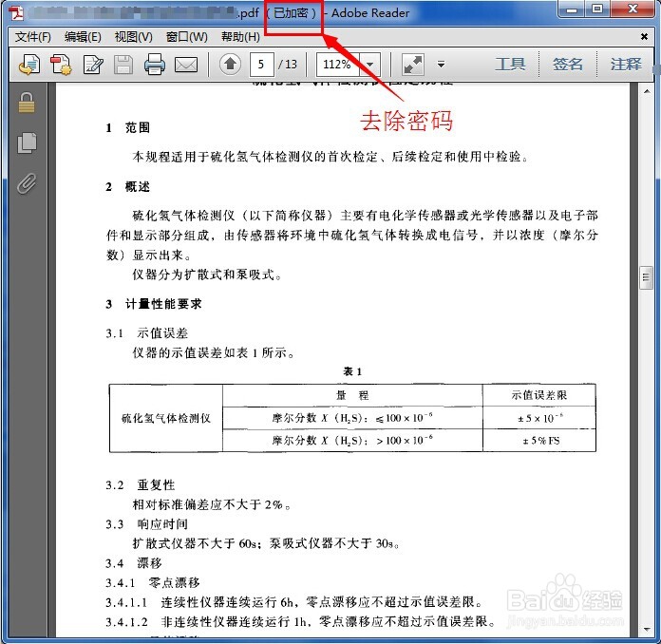This screenshot has width=661, height=644.
Task: Expand the toolbar options small arrow
Action: coord(441,65)
